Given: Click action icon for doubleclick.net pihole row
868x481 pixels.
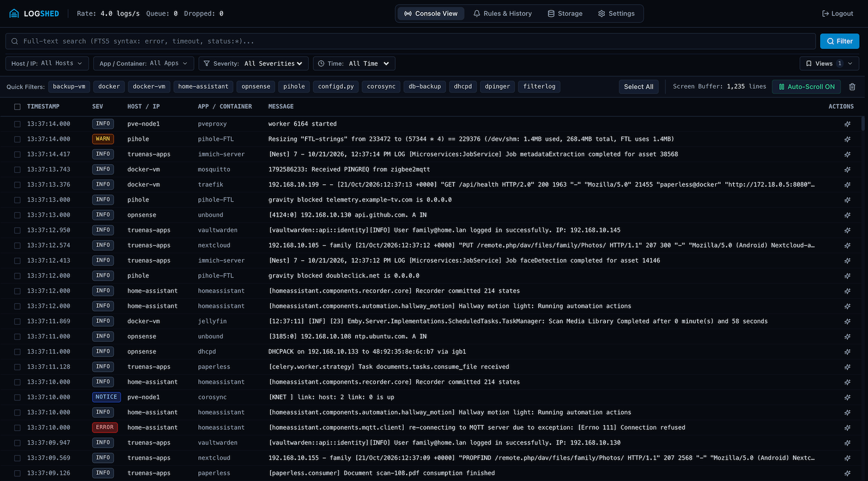Looking at the screenshot, I should tap(847, 276).
